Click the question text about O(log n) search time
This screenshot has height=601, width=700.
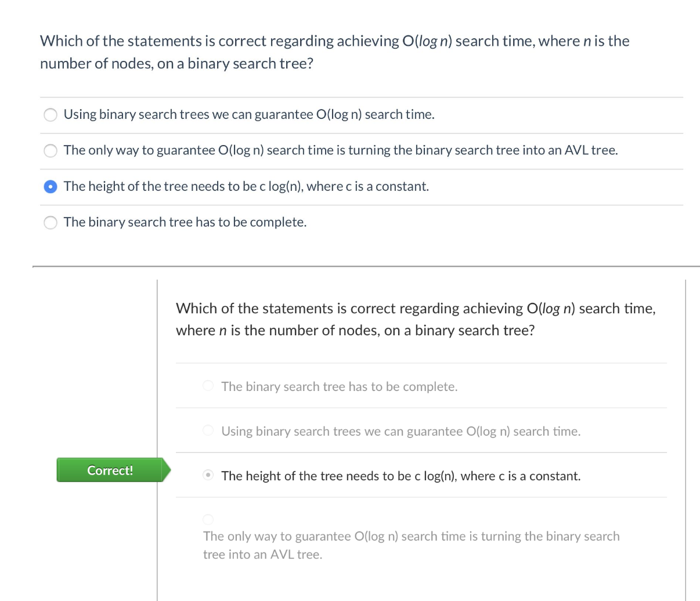pos(334,52)
